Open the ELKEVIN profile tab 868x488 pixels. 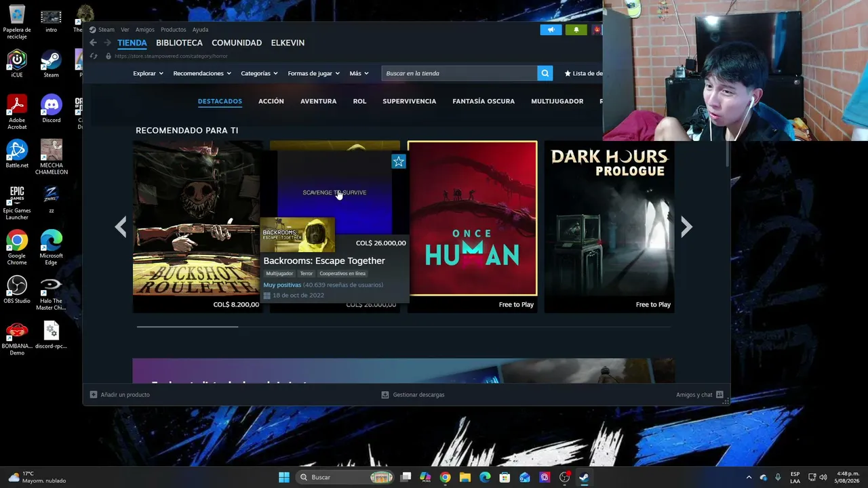[288, 43]
